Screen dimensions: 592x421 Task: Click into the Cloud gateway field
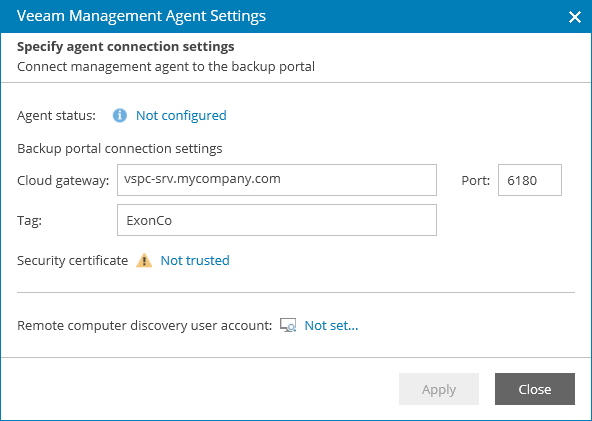[x=277, y=180]
